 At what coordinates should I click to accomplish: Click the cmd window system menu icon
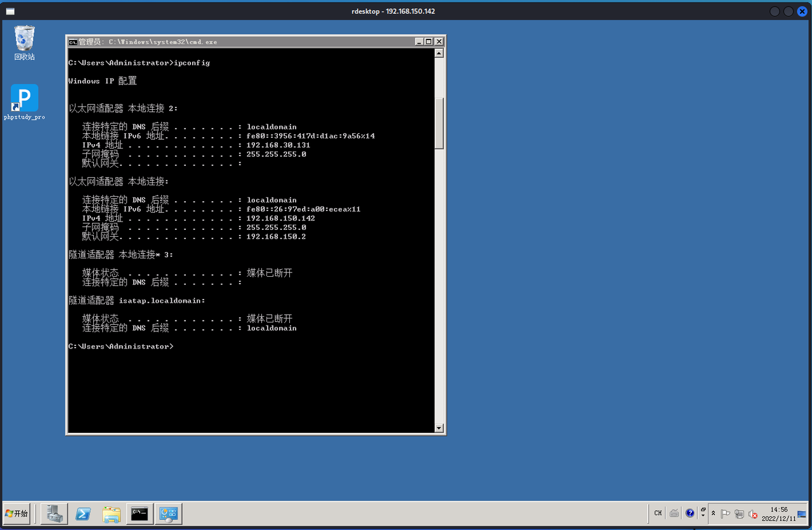tap(73, 42)
